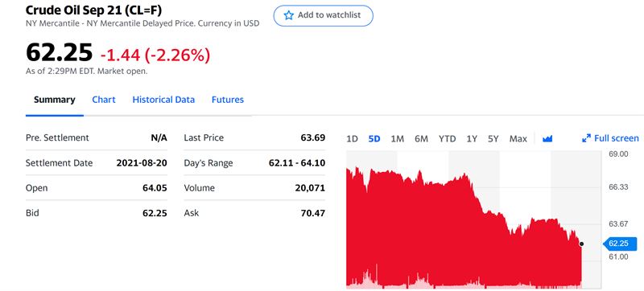The width and height of the screenshot is (644, 291).
Task: Click the Full screen expand arrows icon
Action: pyautogui.click(x=586, y=138)
